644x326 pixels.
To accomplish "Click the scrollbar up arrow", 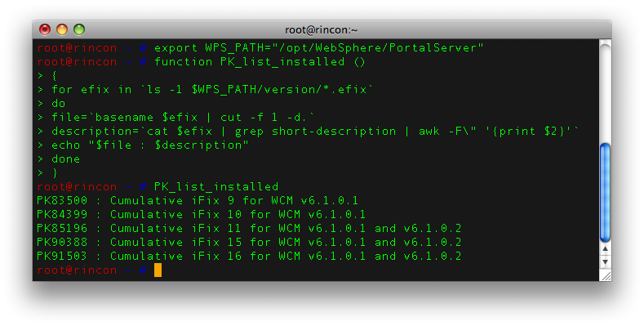I will click(605, 249).
